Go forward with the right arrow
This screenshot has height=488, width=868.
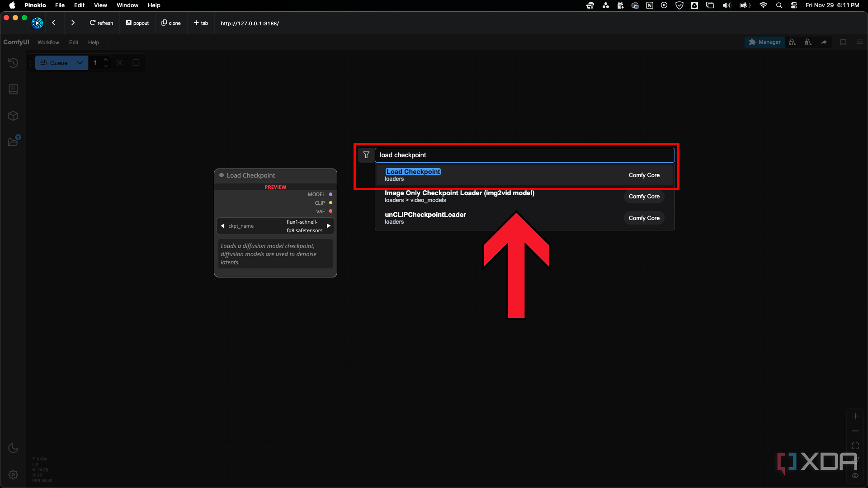point(73,23)
